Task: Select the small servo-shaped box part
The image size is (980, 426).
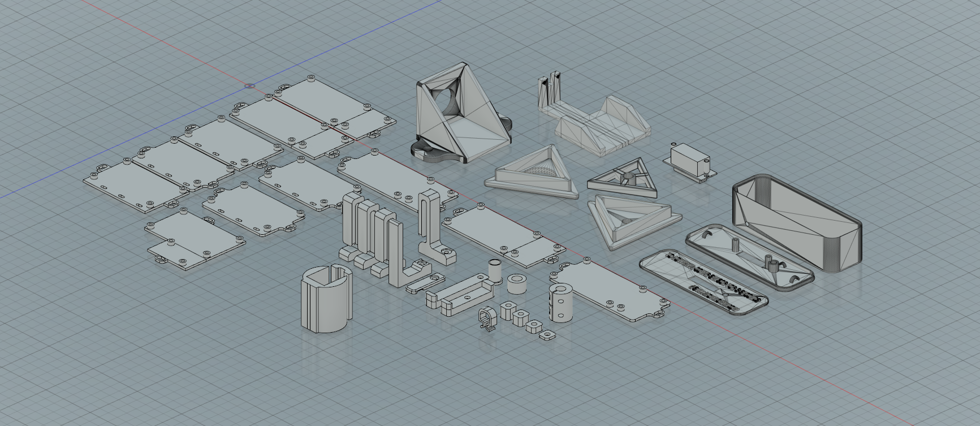Action: [690, 162]
